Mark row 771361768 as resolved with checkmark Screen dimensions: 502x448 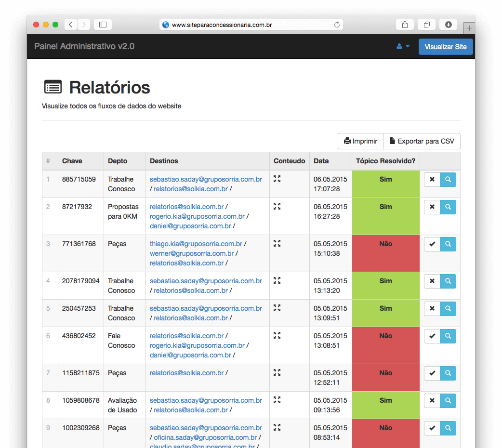point(432,244)
